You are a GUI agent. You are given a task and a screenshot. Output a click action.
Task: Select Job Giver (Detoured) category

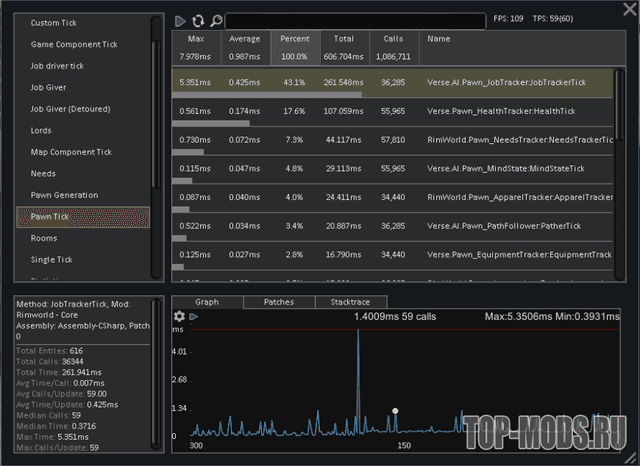[83, 109]
